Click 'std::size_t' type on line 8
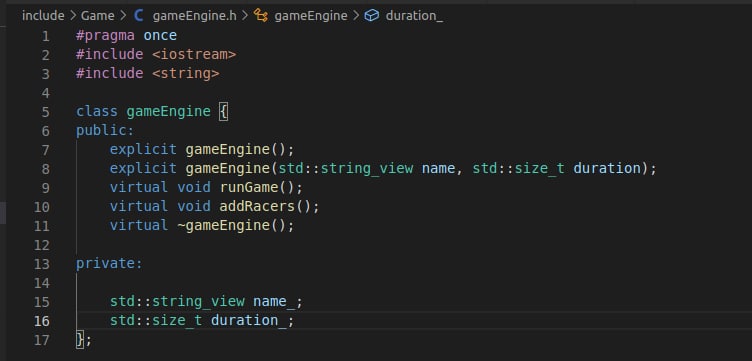The image size is (752, 361). pos(518,168)
